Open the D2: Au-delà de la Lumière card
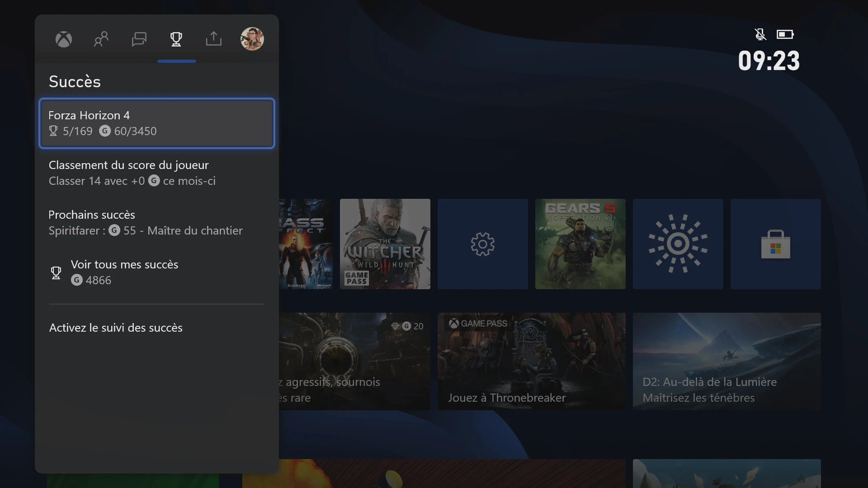 727,361
